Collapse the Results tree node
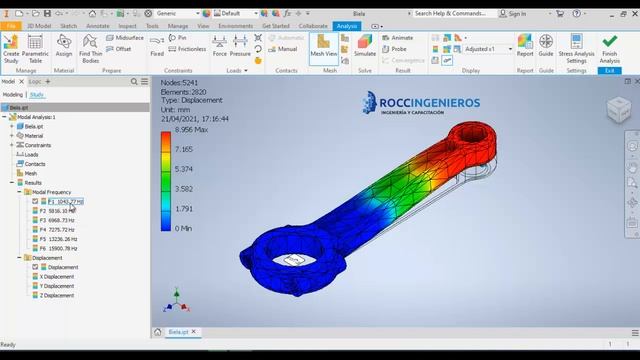The height and width of the screenshot is (360, 640). pos(12,182)
